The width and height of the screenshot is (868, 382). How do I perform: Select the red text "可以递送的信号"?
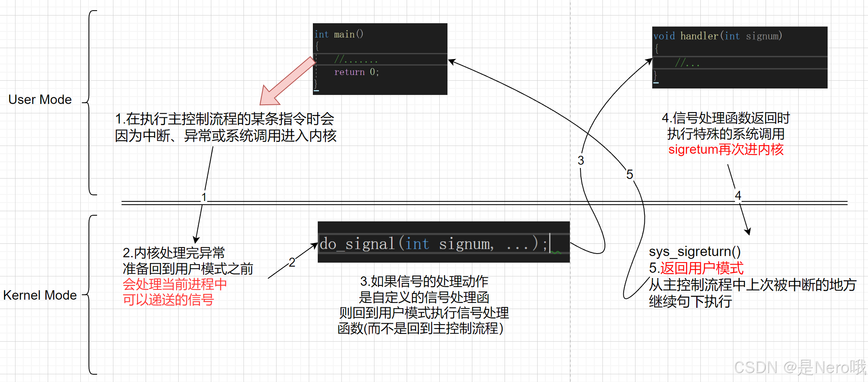click(168, 300)
